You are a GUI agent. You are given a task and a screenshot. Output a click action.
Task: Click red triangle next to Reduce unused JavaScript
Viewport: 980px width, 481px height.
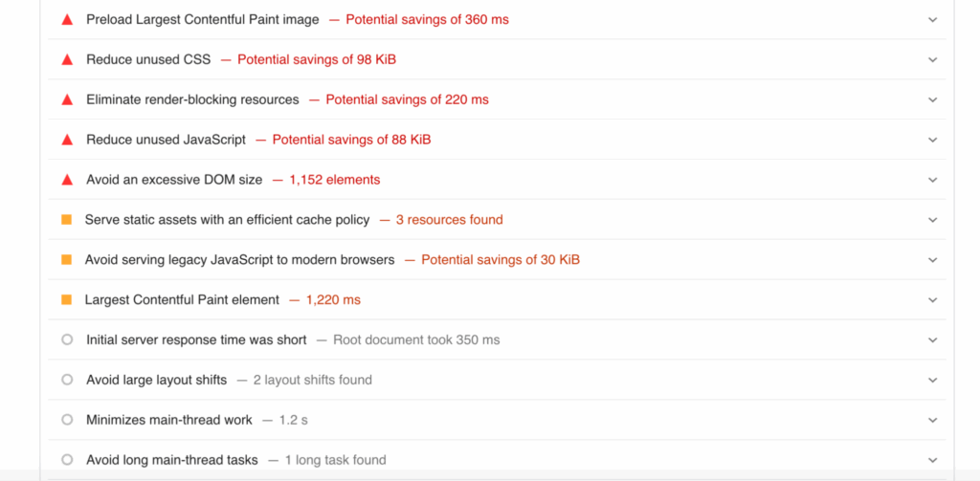click(x=67, y=140)
